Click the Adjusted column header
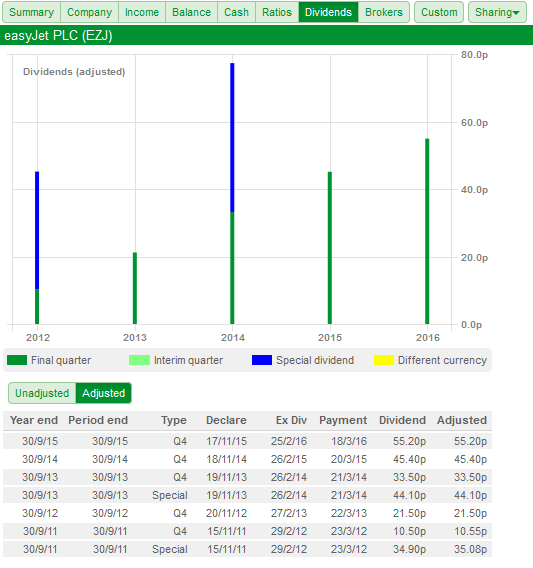 462,420
